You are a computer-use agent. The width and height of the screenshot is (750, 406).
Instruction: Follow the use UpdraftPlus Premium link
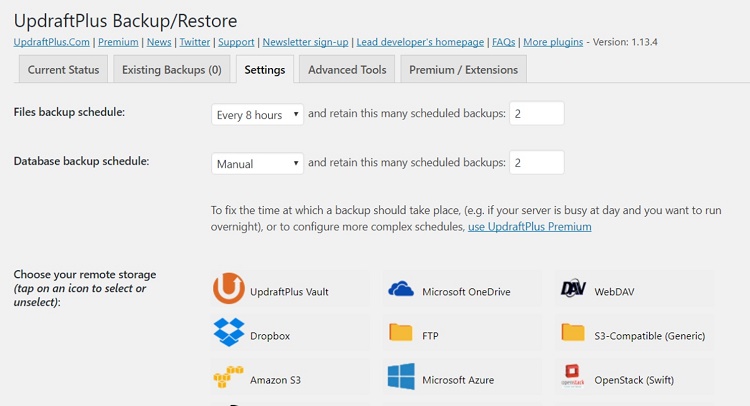[x=529, y=227]
